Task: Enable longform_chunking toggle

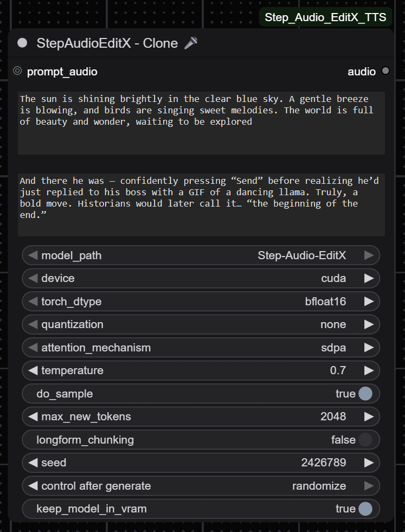Action: (x=365, y=440)
